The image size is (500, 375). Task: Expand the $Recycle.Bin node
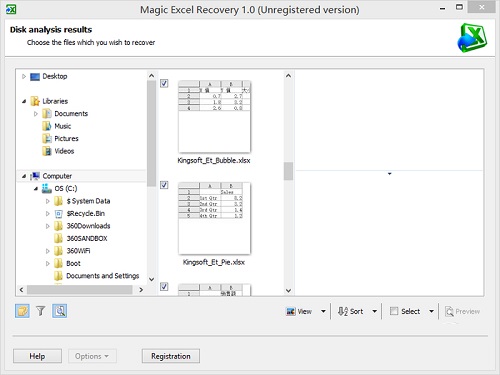[x=48, y=214]
